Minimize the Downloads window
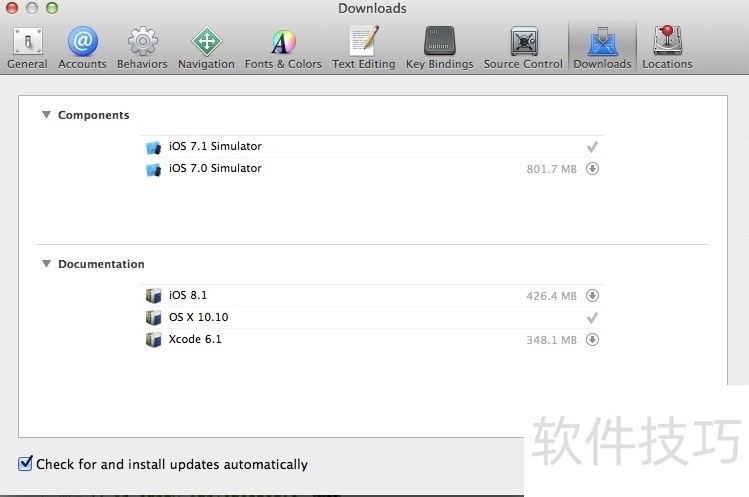Screen dimensions: 749x497 tap(32, 8)
